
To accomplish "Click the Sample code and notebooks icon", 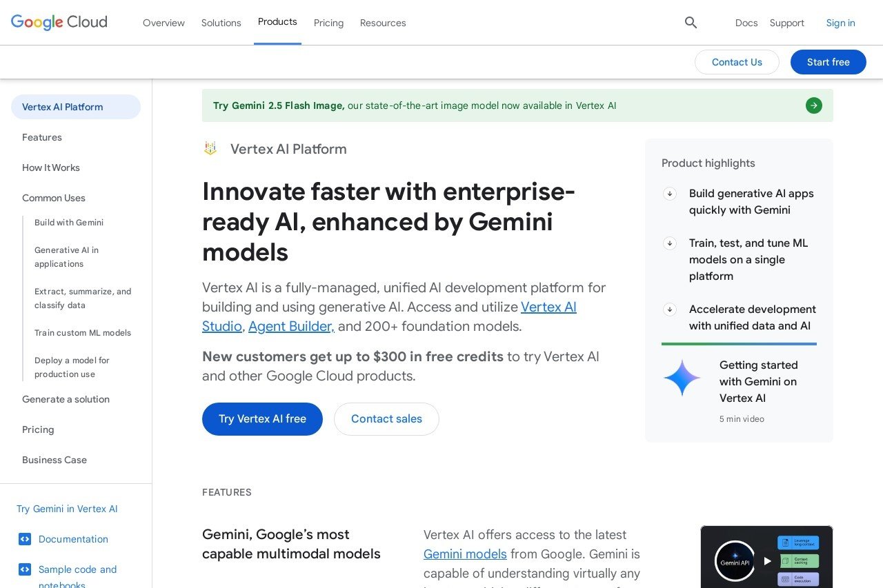I will pos(25,569).
